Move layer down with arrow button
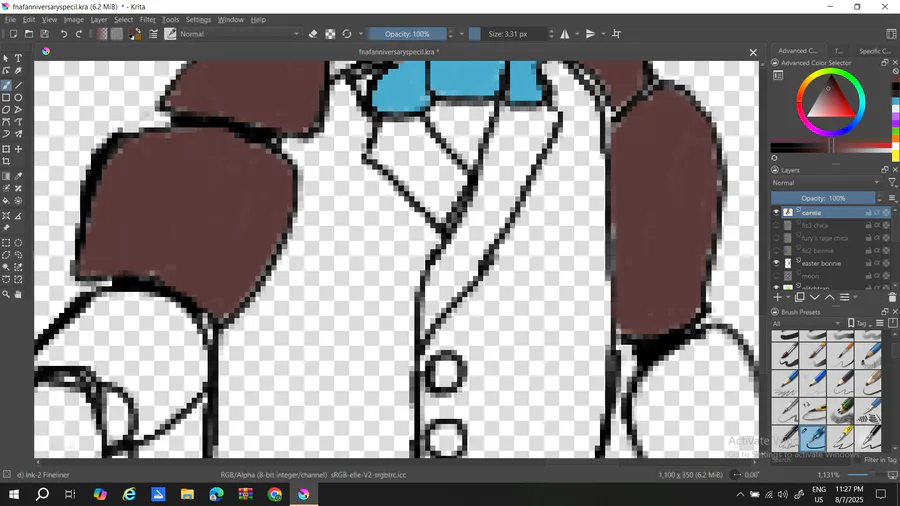 (x=814, y=297)
